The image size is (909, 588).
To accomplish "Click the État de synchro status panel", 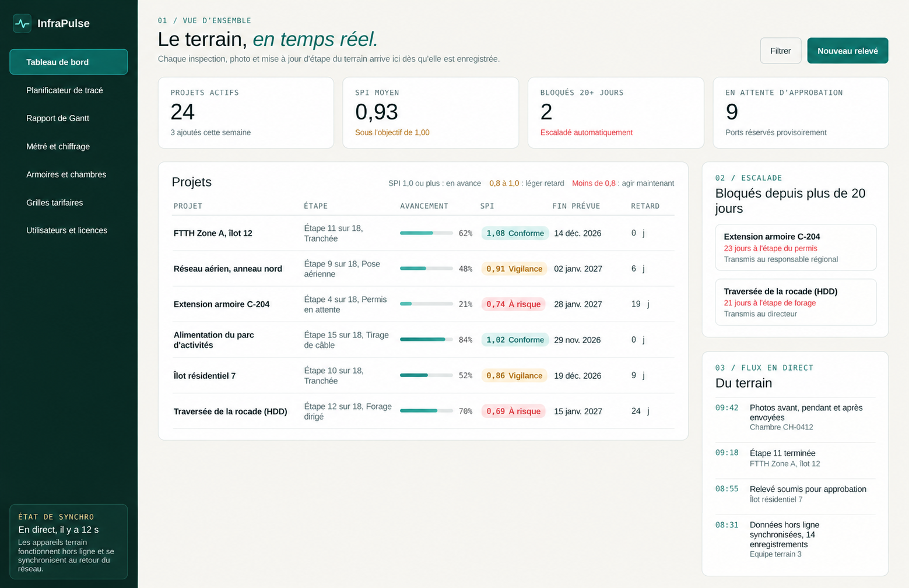I will coord(69,541).
